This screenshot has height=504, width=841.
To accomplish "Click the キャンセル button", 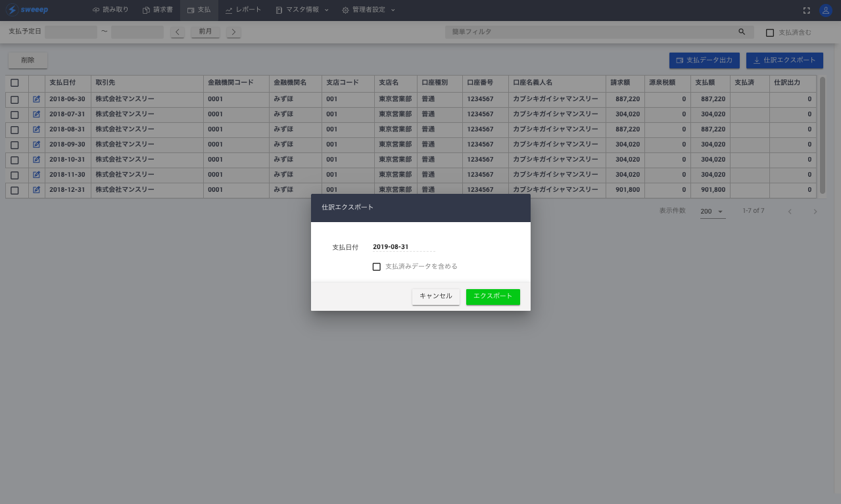I will [x=435, y=296].
